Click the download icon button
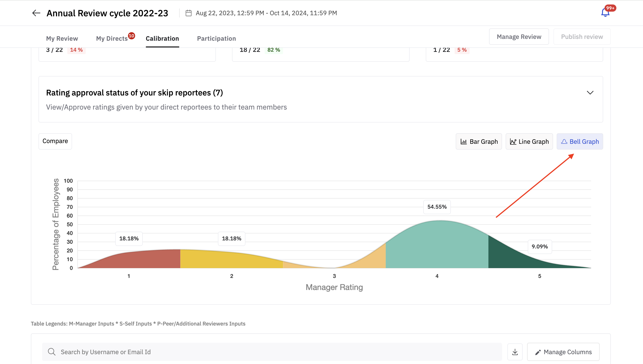This screenshot has height=364, width=643. [515, 352]
